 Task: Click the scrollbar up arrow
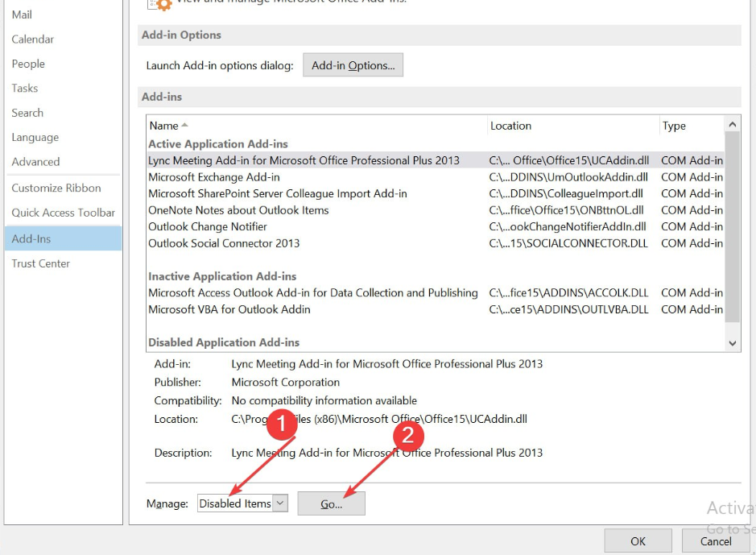[732, 123]
